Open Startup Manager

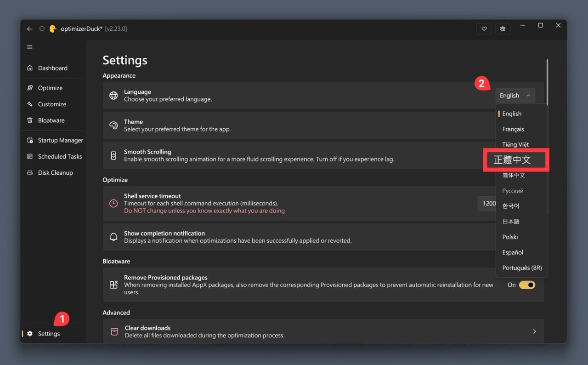coord(52,140)
